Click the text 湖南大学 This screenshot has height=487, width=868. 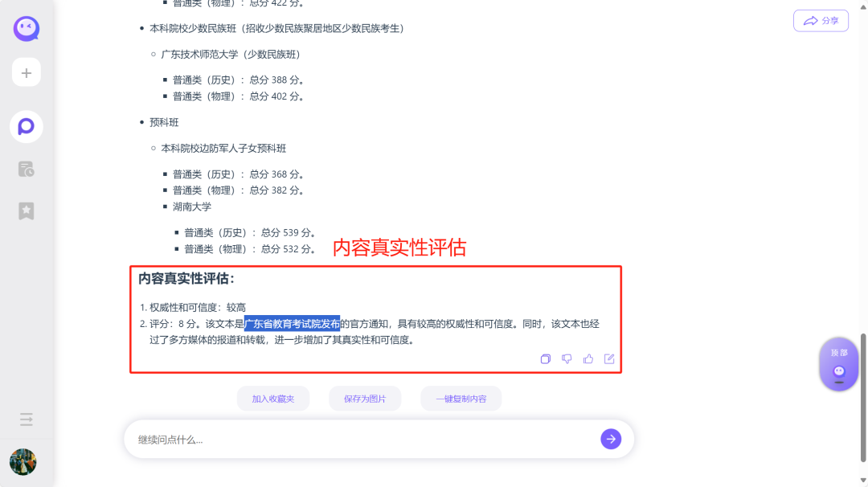tap(192, 207)
